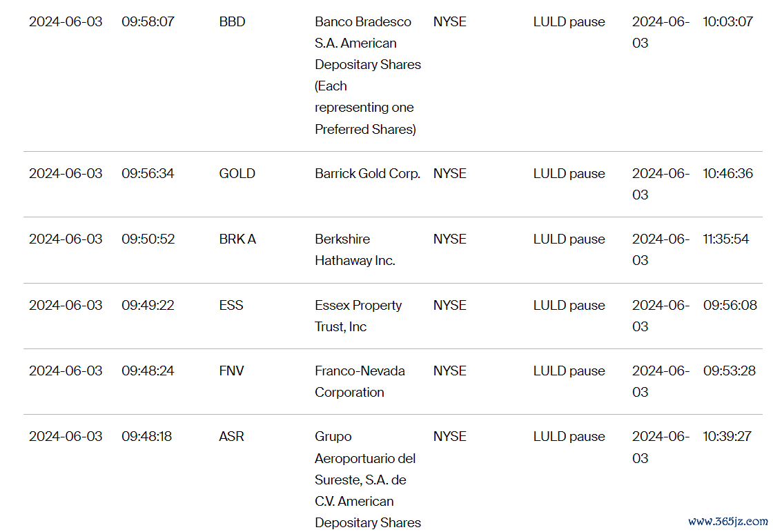The image size is (773, 532).
Task: Select the BBD ticker symbol
Action: tap(232, 21)
